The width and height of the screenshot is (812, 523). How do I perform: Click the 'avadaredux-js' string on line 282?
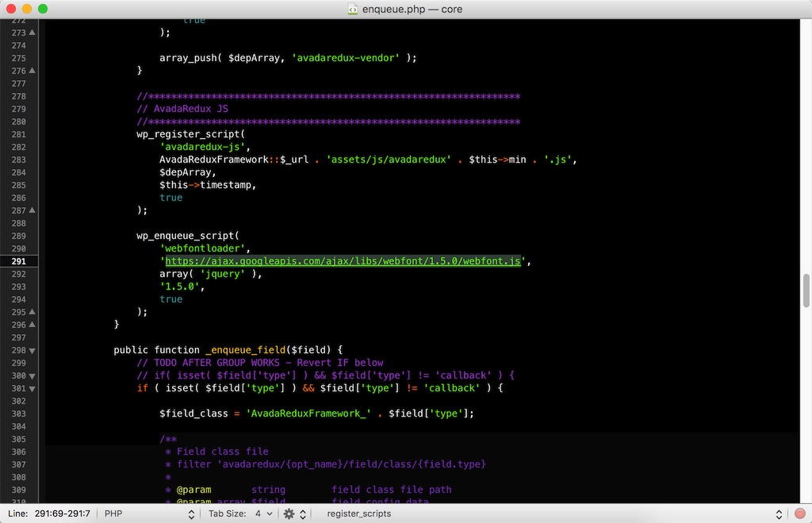point(202,147)
